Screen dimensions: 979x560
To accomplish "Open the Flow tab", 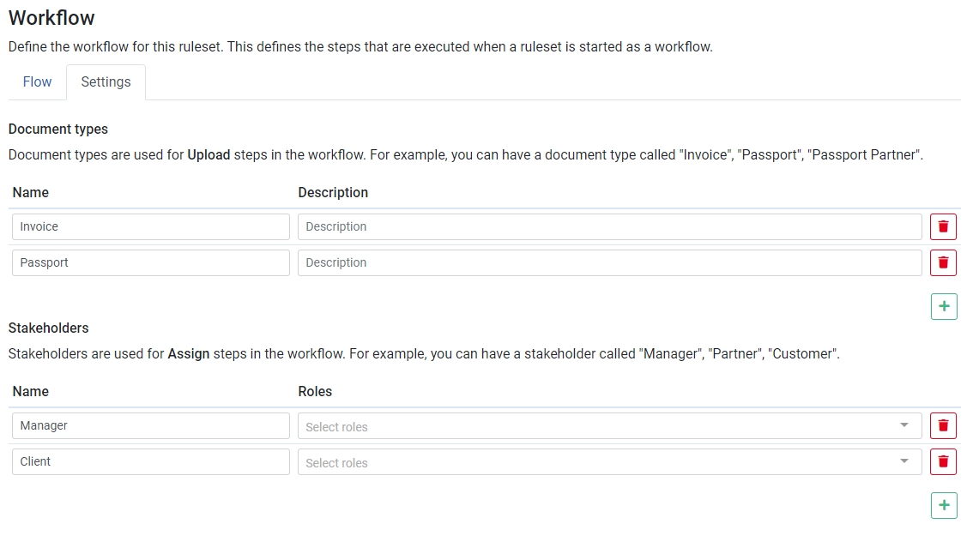I will [37, 82].
